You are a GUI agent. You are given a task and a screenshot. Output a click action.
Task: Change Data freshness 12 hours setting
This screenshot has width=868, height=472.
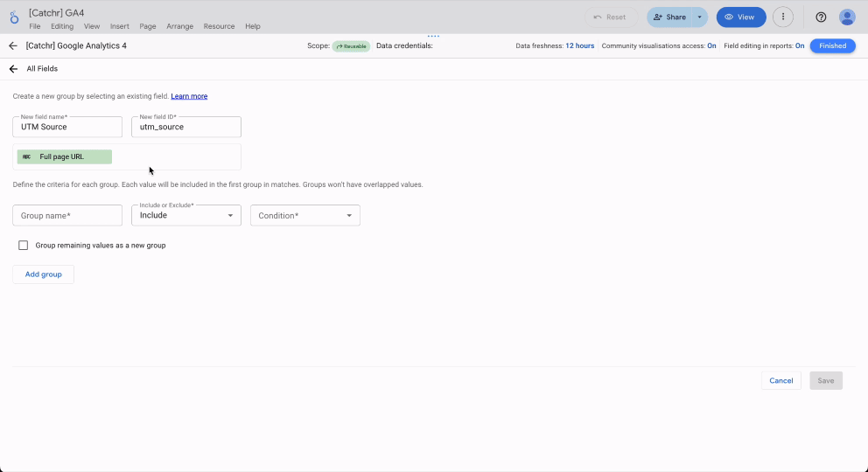point(579,45)
